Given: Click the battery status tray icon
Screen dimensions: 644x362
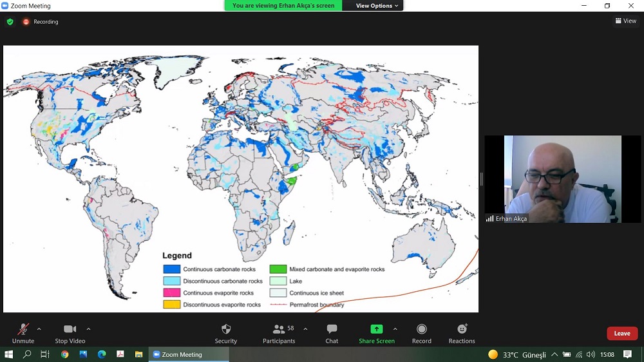Looking at the screenshot, I should point(567,355).
